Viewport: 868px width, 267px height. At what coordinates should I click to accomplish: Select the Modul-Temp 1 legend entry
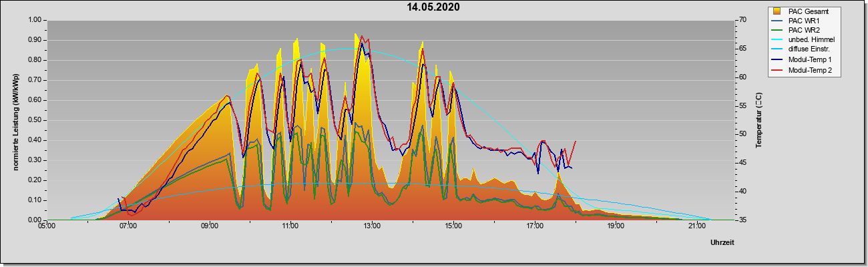[802, 60]
